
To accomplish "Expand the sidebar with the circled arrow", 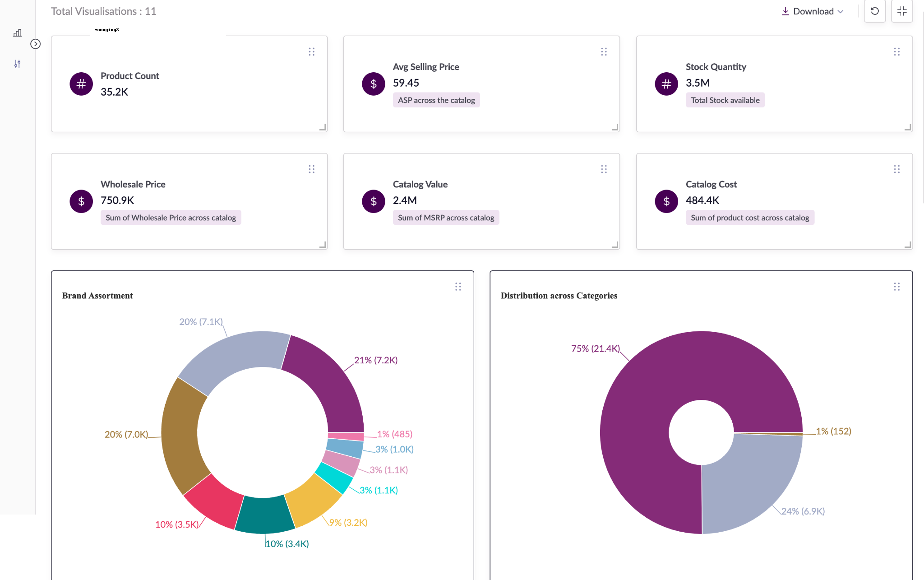I will [x=36, y=44].
